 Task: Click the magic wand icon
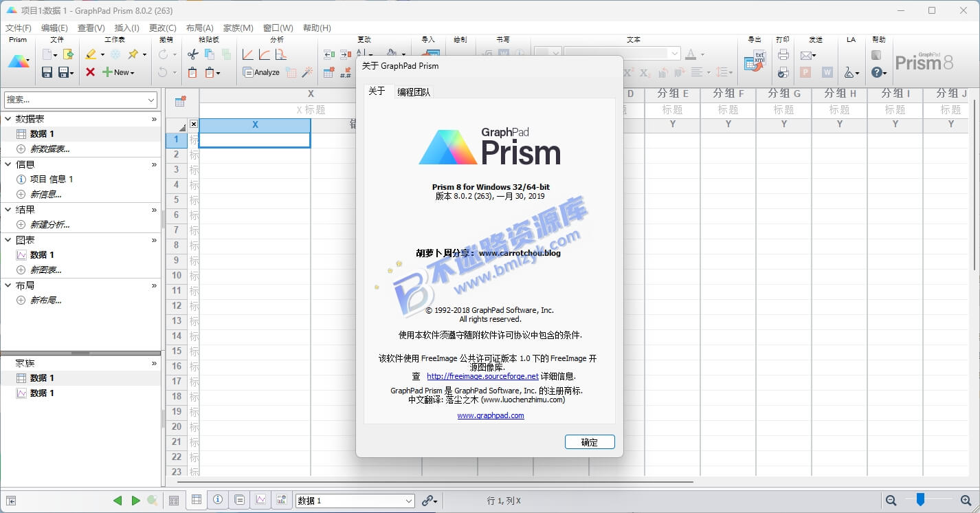307,72
